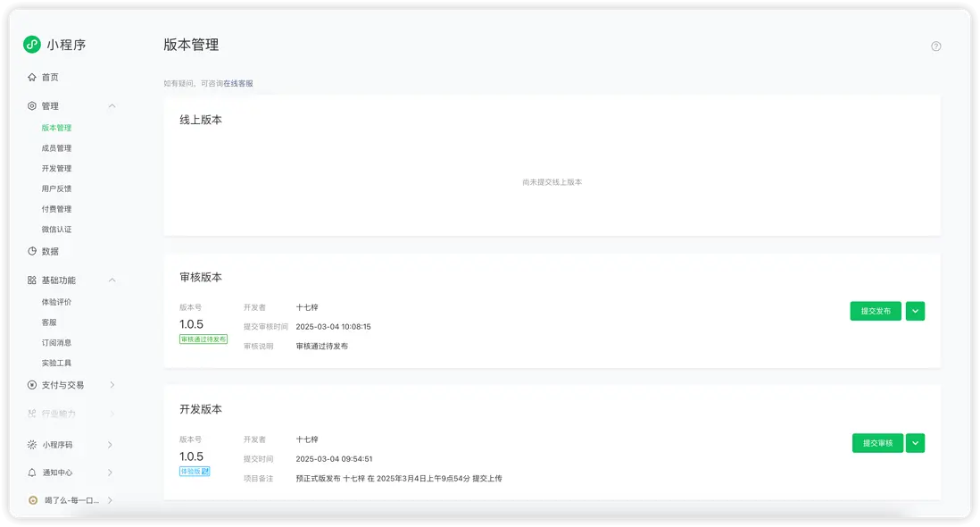Click the grid icon beside 基础功能
980x527 pixels.
(x=32, y=280)
